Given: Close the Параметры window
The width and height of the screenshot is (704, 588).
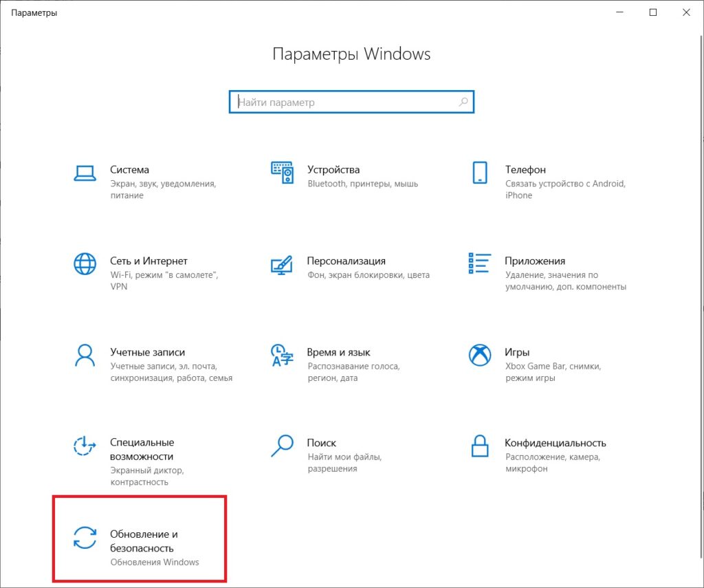Looking at the screenshot, I should [687, 12].
